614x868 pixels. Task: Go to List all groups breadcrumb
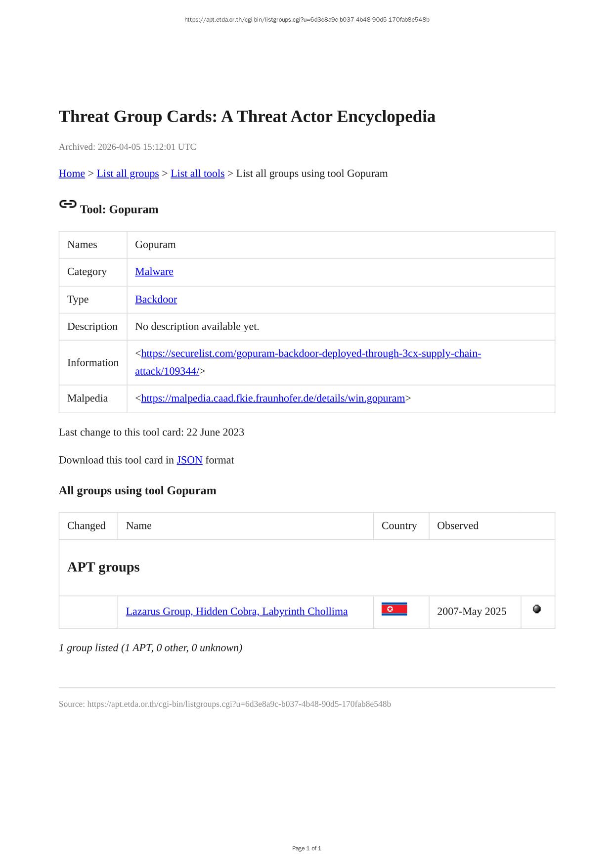pos(128,174)
